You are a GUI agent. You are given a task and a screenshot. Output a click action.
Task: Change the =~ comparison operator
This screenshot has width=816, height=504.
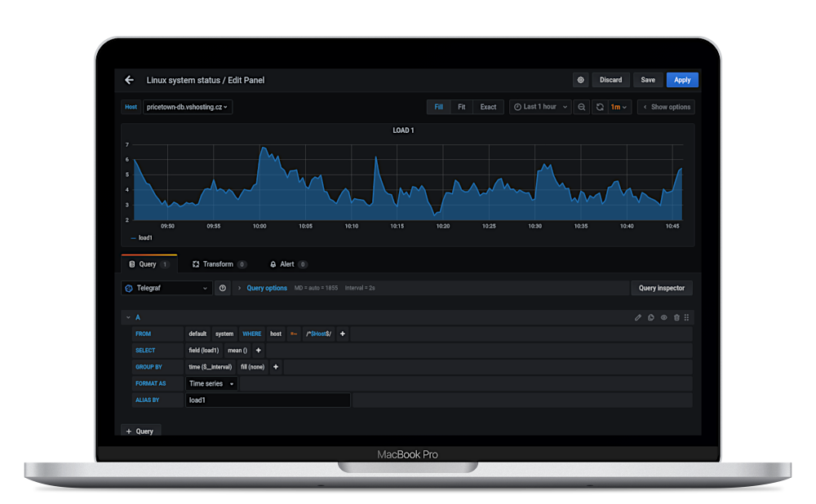click(294, 334)
